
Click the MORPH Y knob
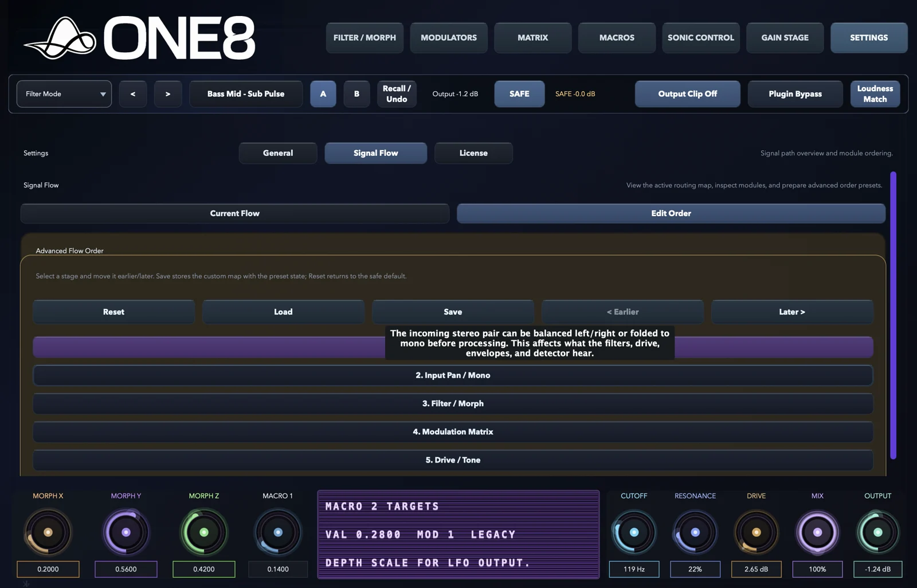[126, 532]
